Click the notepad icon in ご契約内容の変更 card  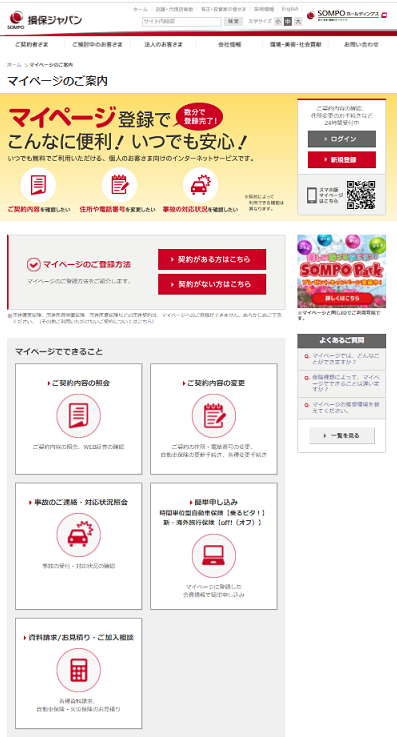pyautogui.click(x=214, y=416)
